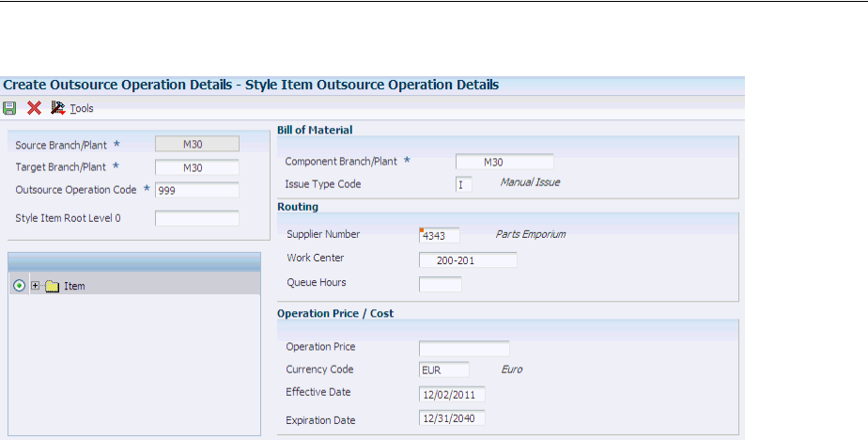Select the Item tree label
This screenshot has height=440, width=868.
pyautogui.click(x=74, y=286)
